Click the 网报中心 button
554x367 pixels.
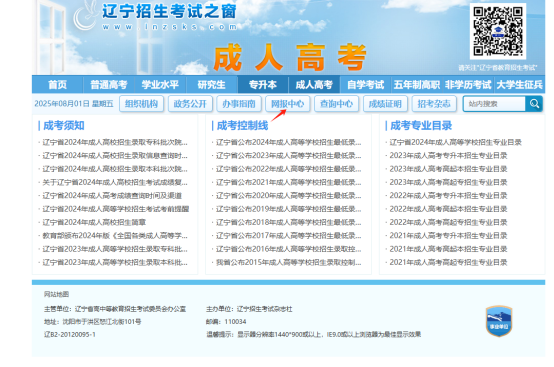click(288, 104)
